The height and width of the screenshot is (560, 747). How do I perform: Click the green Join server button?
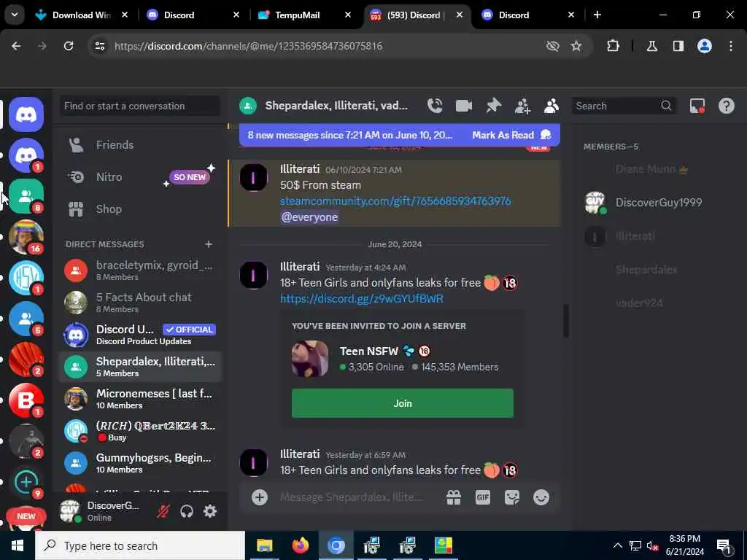(403, 403)
